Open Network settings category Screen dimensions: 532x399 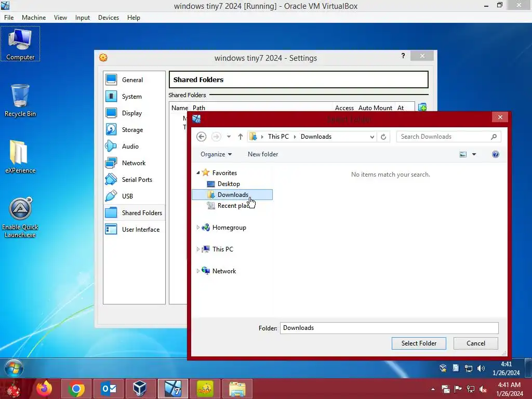tap(134, 163)
